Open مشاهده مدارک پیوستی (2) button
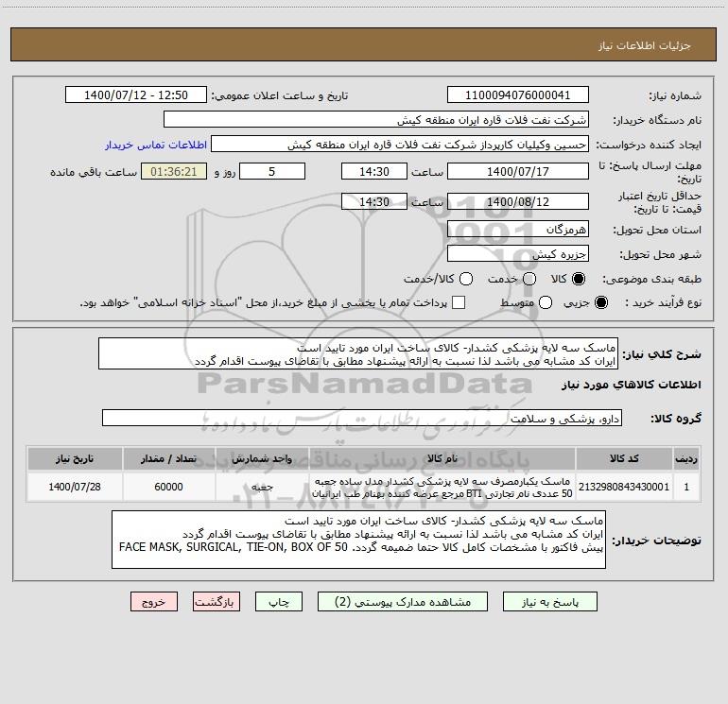 [x=403, y=602]
